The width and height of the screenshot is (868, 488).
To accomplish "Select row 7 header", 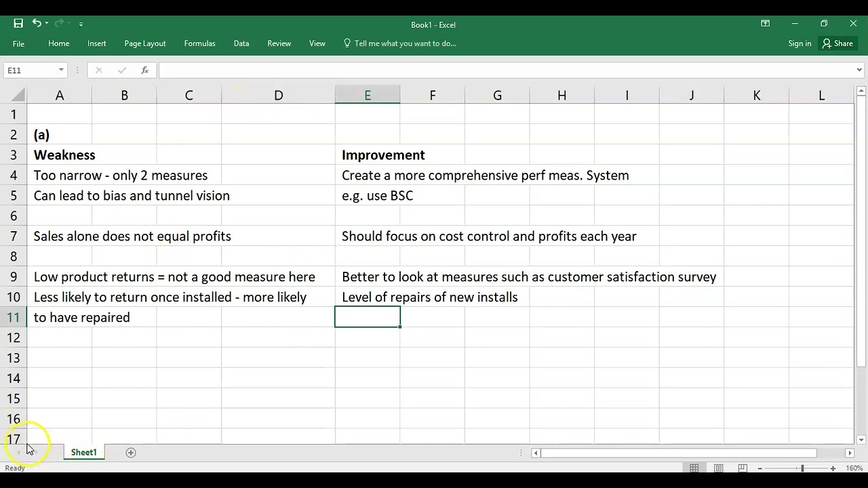I will coord(14,236).
